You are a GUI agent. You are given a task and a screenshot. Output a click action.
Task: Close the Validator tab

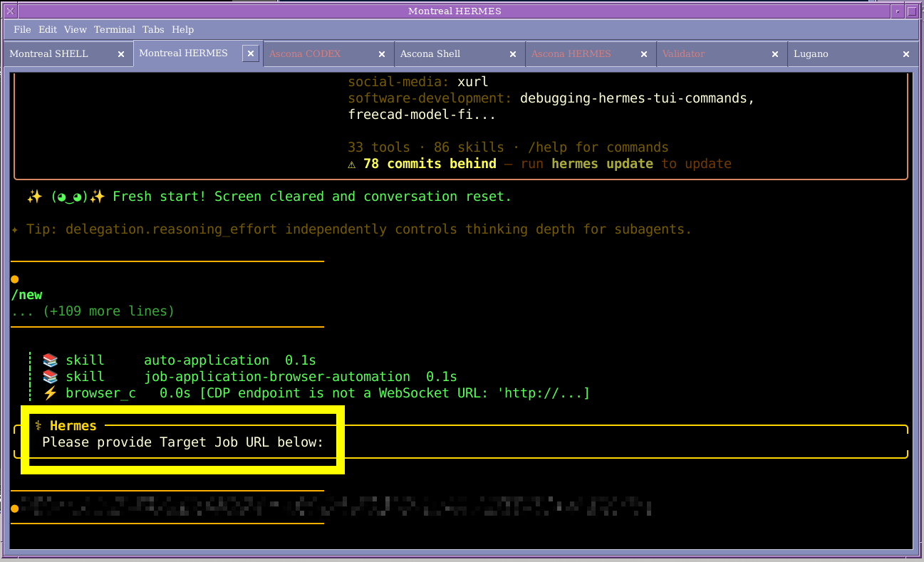pos(775,54)
